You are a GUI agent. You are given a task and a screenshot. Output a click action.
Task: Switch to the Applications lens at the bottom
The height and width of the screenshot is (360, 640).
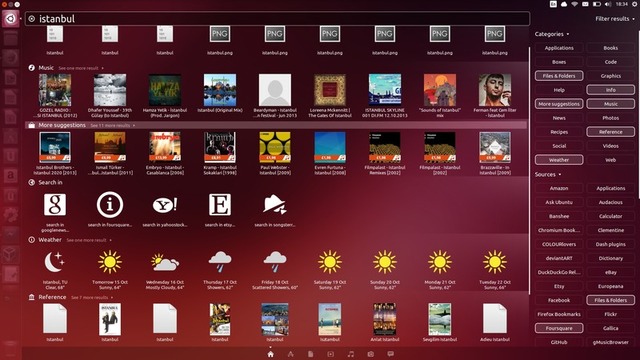[290, 354]
